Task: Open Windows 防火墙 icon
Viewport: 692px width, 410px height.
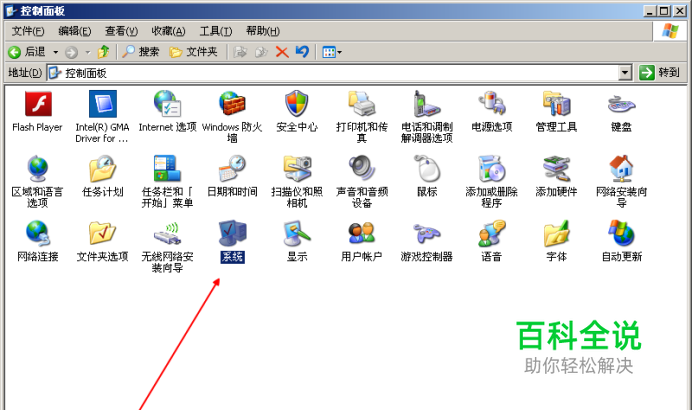Action: pos(232,104)
